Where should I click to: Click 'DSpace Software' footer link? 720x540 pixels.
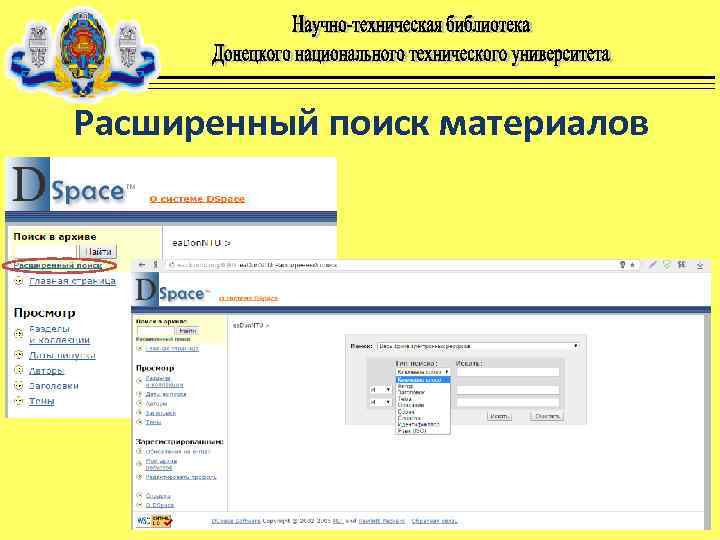coord(236,521)
